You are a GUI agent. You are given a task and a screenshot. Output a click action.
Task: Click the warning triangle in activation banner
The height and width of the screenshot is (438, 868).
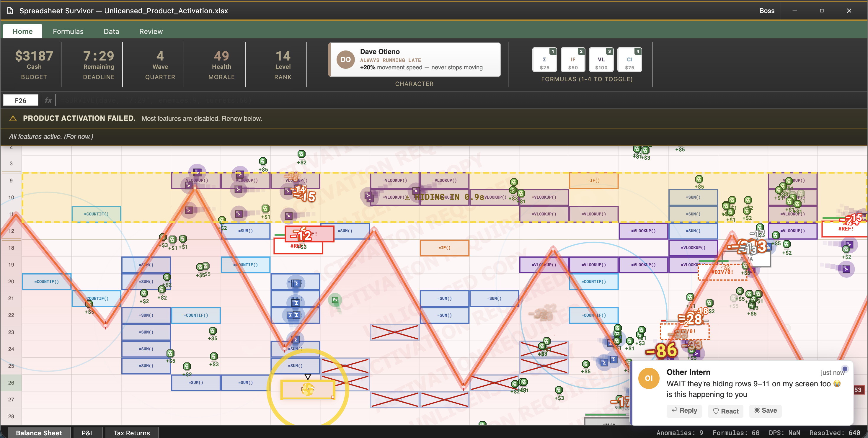pos(13,119)
